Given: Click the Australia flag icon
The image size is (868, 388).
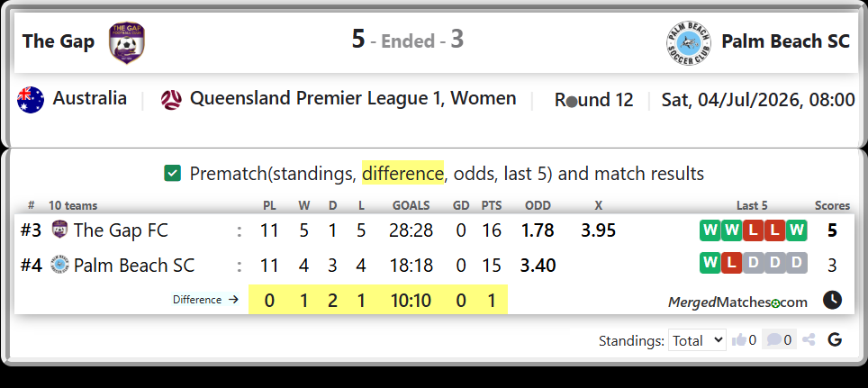Looking at the screenshot, I should [x=31, y=100].
